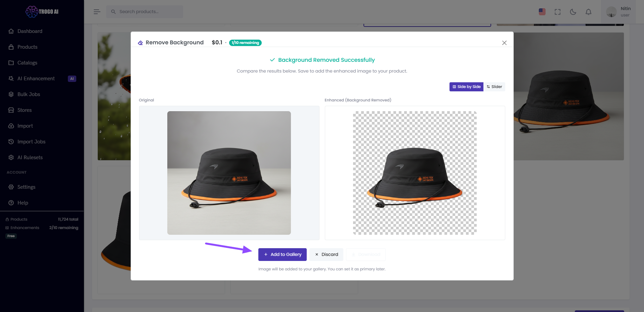Click the search products field

tap(144, 11)
